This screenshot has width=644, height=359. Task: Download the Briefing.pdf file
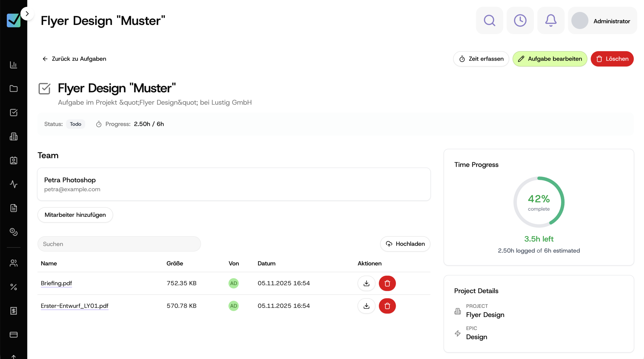click(x=366, y=283)
